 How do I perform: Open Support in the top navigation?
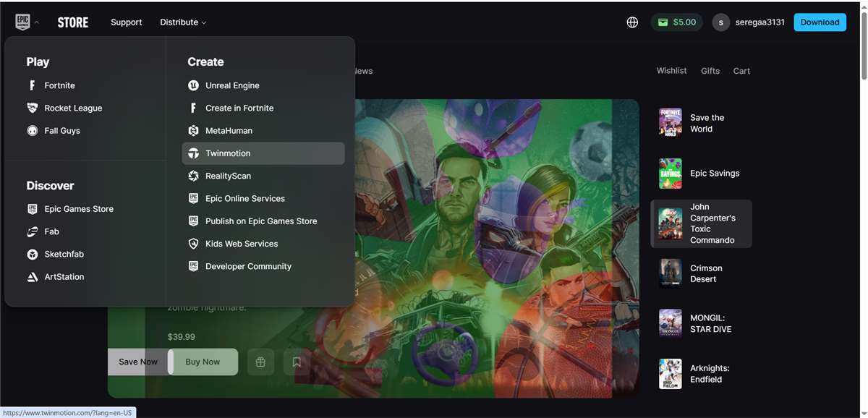pos(126,22)
